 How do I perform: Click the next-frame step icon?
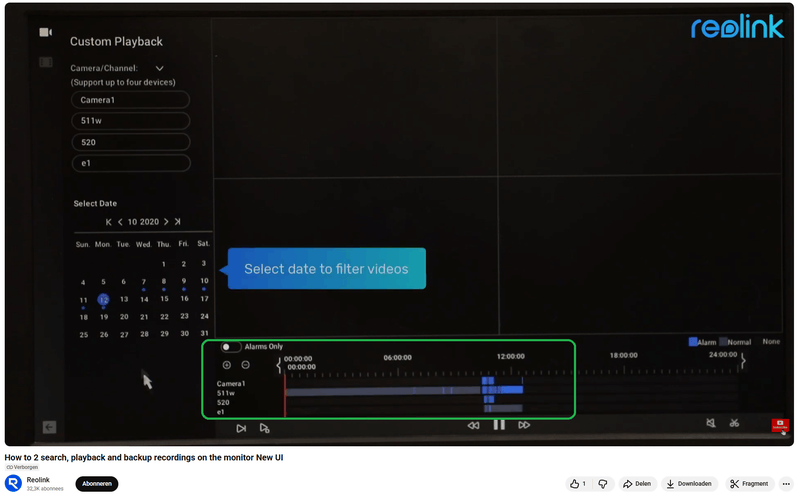tap(241, 428)
